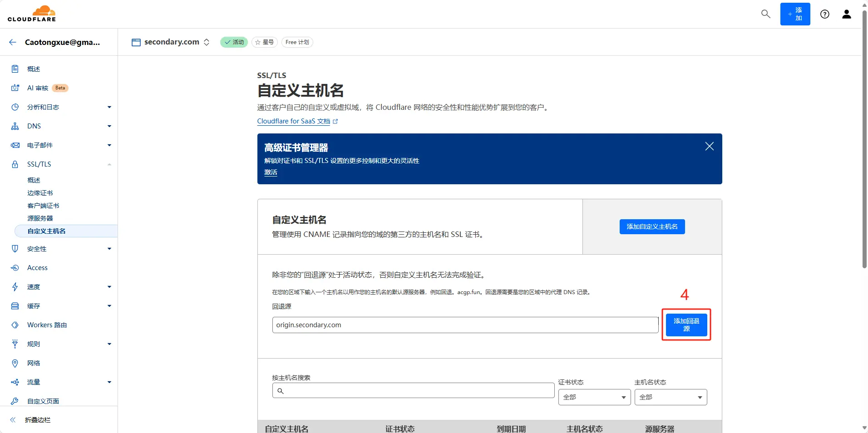
Task: Open the 主机名状态 dropdown
Action: click(671, 397)
